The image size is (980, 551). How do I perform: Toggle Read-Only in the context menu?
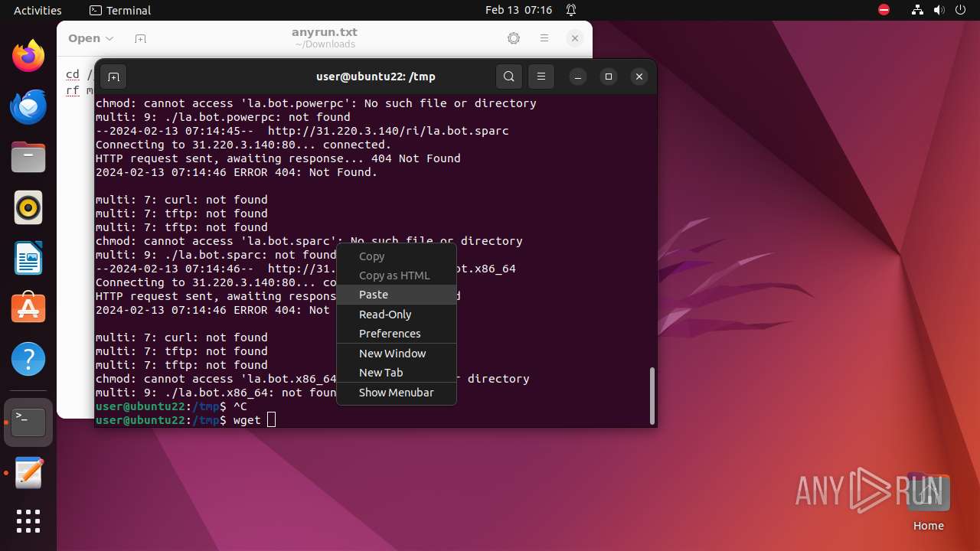tap(397, 315)
